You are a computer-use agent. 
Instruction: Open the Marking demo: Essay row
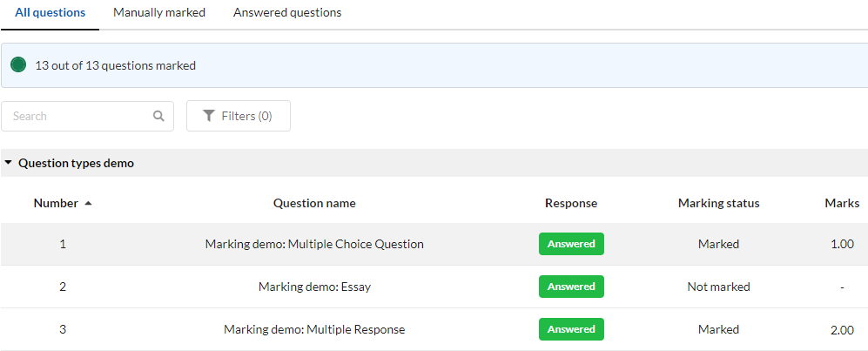pyautogui.click(x=314, y=287)
